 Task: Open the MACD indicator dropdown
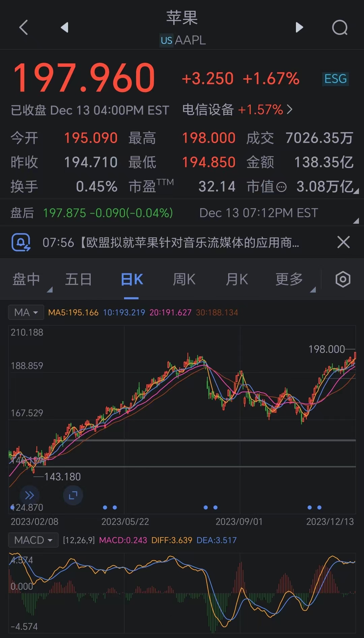[33, 540]
